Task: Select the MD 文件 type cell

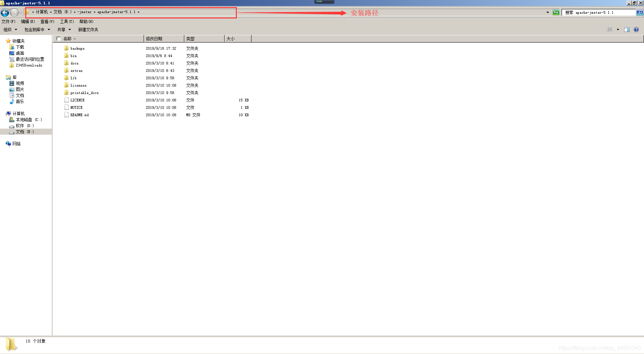Action: pyautogui.click(x=193, y=115)
